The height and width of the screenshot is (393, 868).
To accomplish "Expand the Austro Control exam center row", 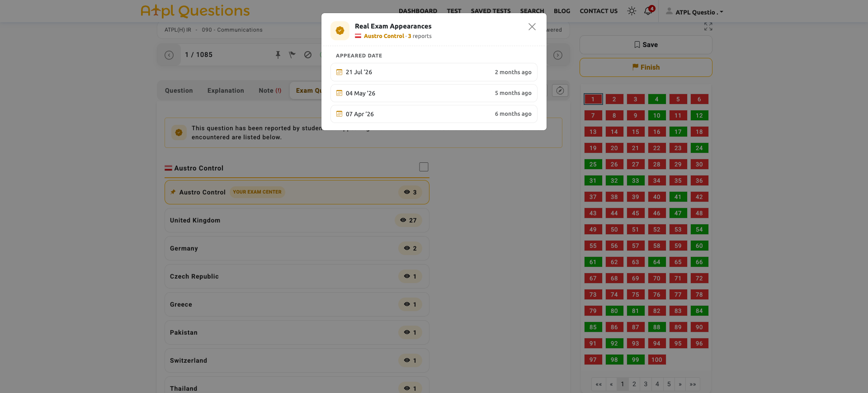I will 297,192.
